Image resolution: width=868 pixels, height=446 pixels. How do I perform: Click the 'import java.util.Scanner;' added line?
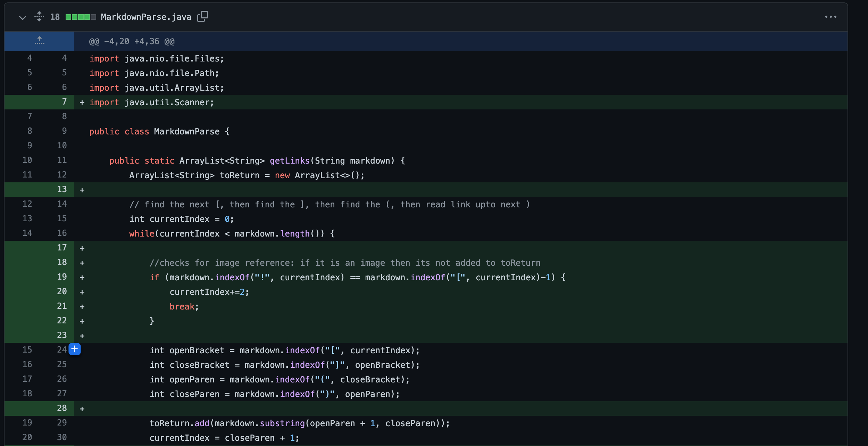point(152,102)
